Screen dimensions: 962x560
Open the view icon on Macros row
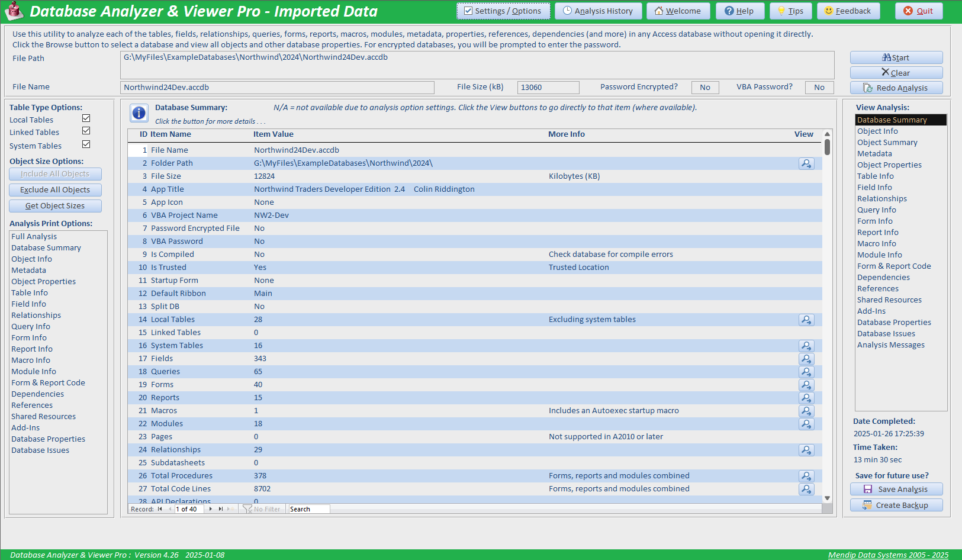point(806,411)
